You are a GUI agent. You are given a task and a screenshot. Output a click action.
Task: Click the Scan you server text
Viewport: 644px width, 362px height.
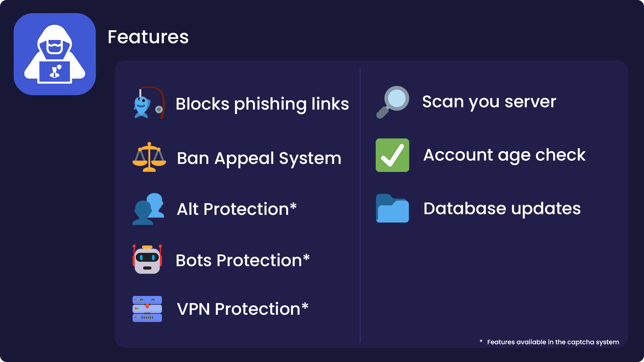pos(489,102)
